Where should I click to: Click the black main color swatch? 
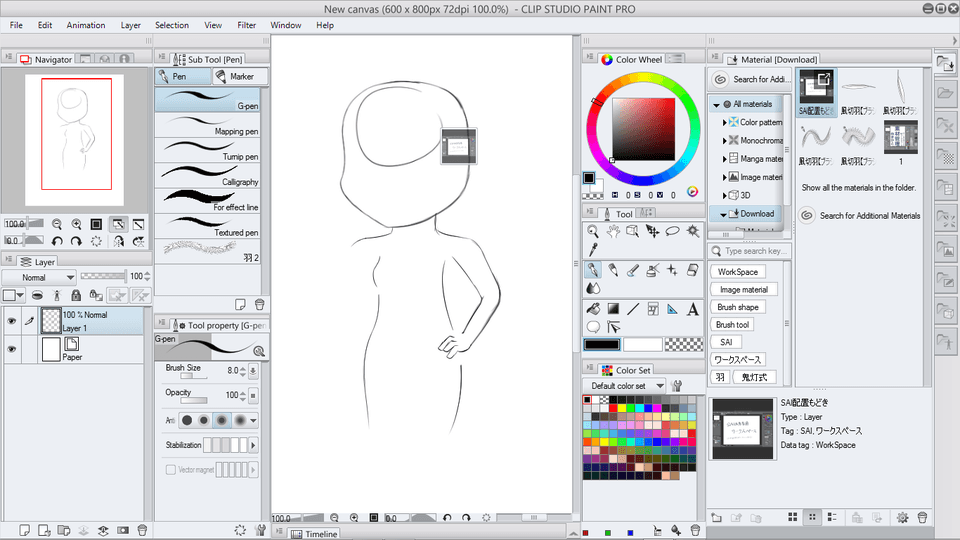[601, 344]
